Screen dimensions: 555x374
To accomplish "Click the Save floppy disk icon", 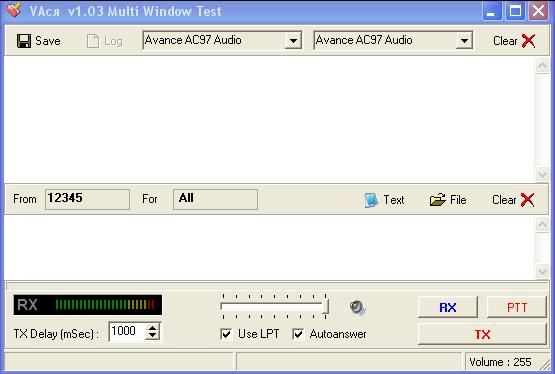I will tap(24, 41).
